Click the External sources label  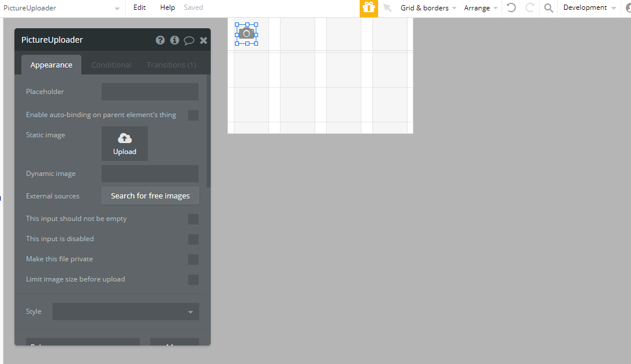pos(53,196)
